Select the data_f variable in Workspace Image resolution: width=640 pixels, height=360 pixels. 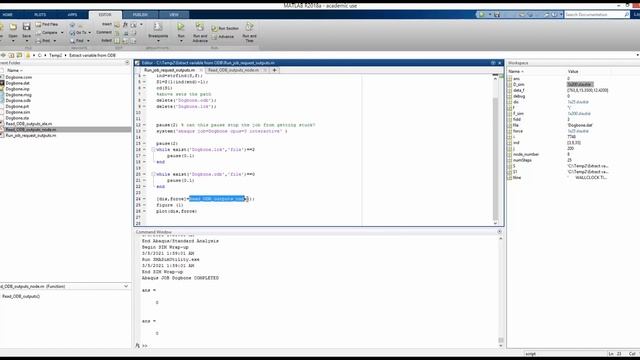coord(519,90)
